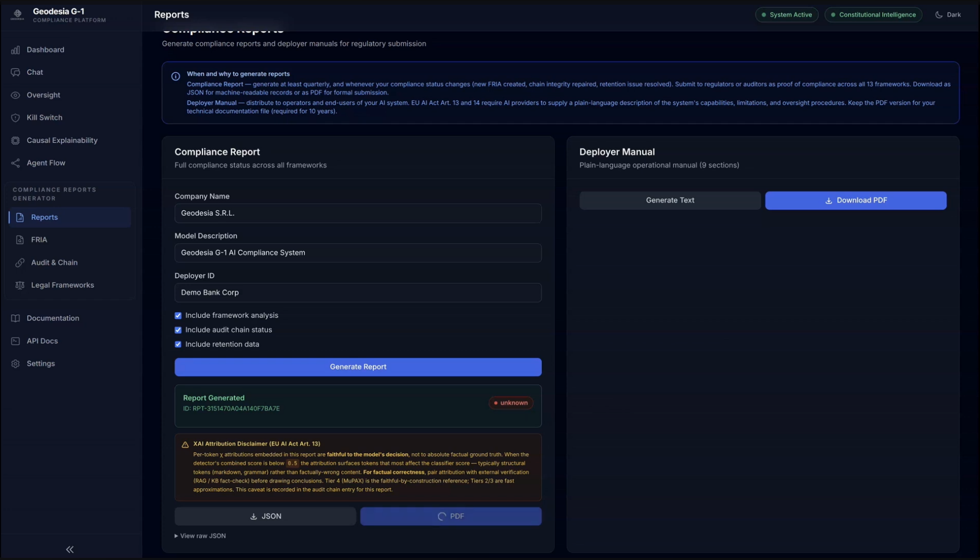Open Legal Frameworks

[x=70, y=285]
